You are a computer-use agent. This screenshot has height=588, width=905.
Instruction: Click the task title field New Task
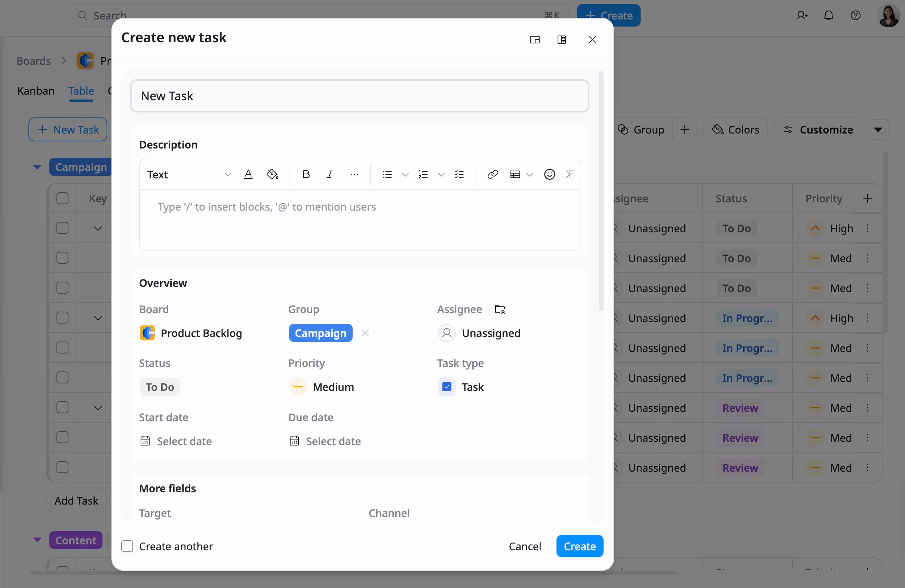pos(359,96)
